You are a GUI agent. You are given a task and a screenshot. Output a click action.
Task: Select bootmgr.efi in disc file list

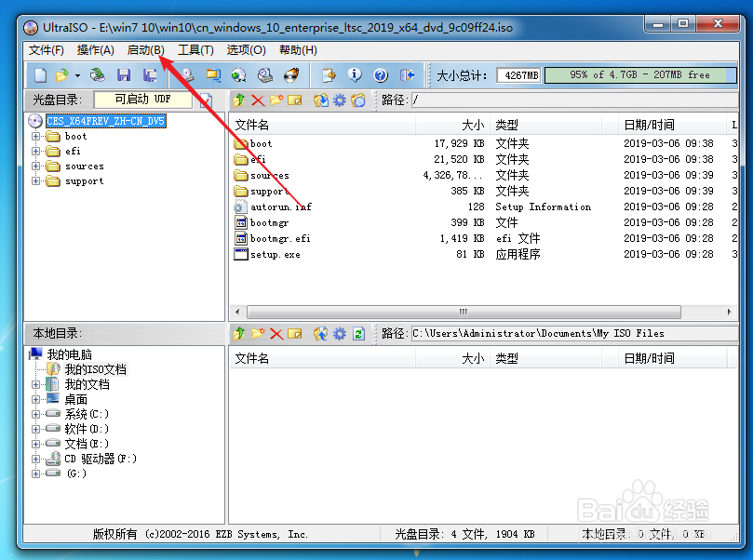(x=280, y=238)
